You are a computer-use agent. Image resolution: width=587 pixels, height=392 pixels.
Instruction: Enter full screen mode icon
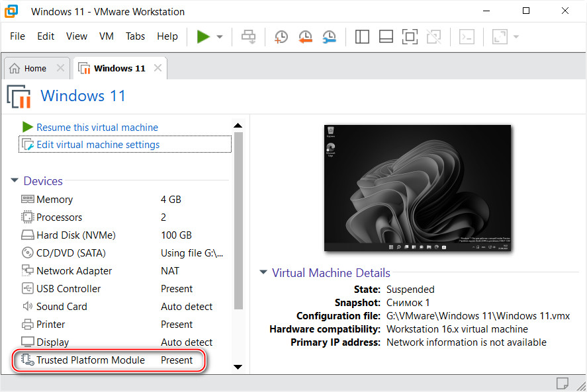coord(410,36)
